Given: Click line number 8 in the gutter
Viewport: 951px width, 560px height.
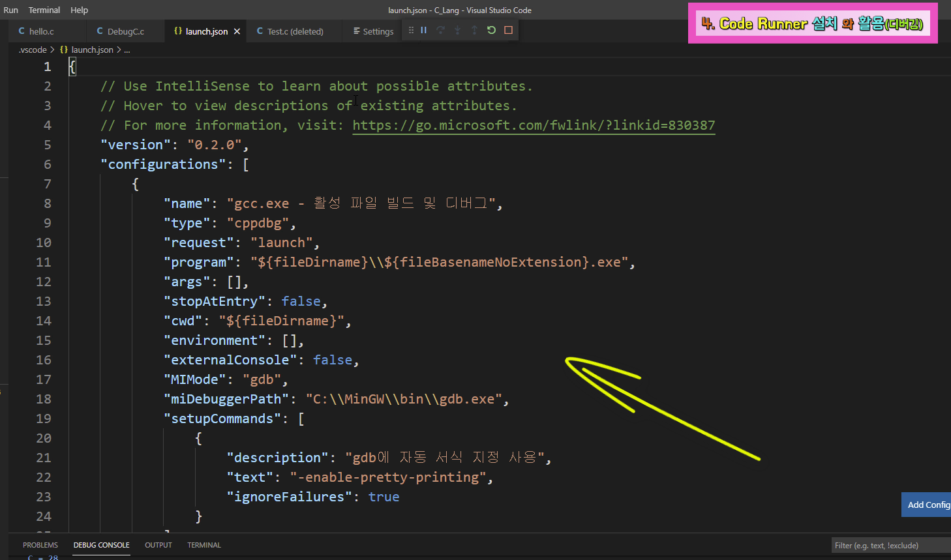Looking at the screenshot, I should tap(47, 203).
